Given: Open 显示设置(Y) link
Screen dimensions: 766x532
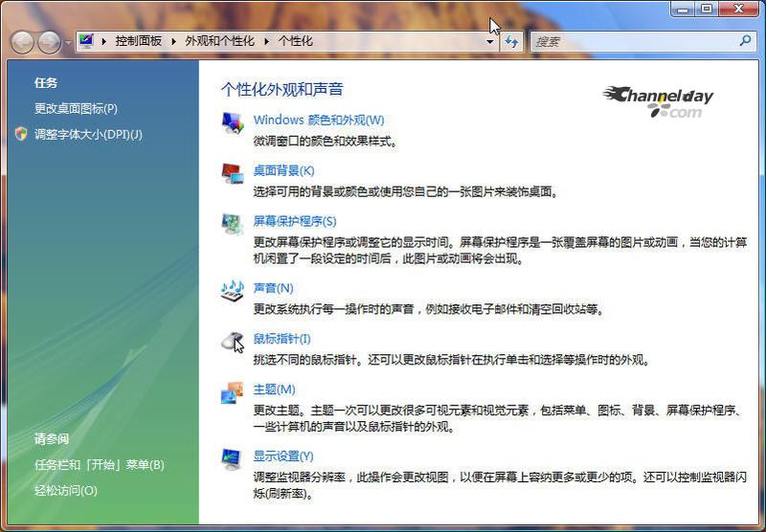Looking at the screenshot, I should (x=283, y=456).
